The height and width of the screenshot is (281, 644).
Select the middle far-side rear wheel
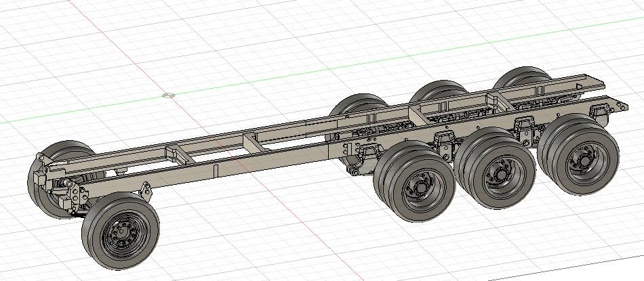439,91
